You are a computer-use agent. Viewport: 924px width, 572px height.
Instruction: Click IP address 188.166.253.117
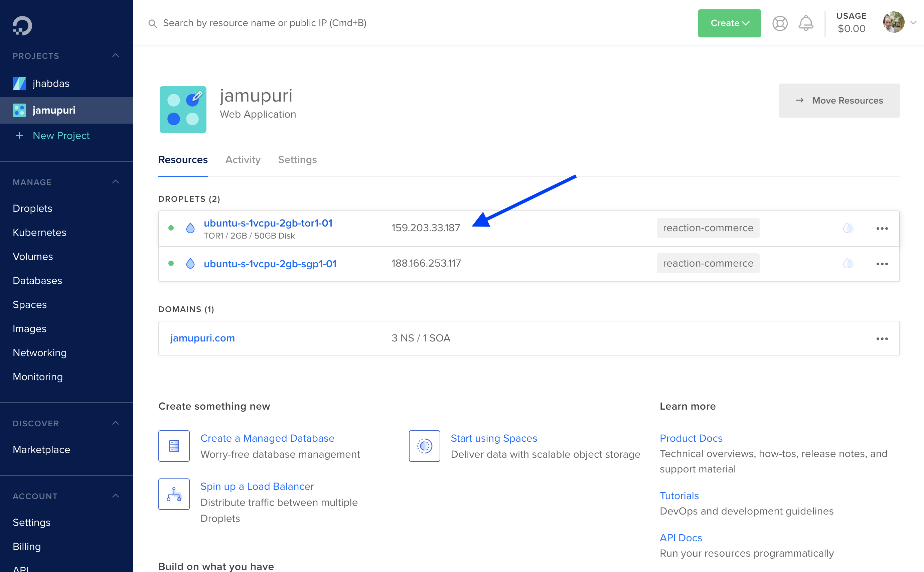coord(426,263)
